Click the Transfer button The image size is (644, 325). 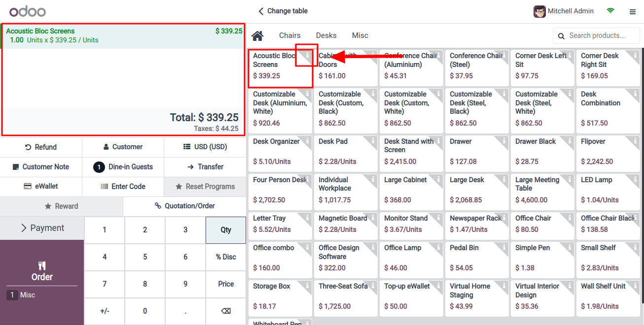tap(205, 167)
